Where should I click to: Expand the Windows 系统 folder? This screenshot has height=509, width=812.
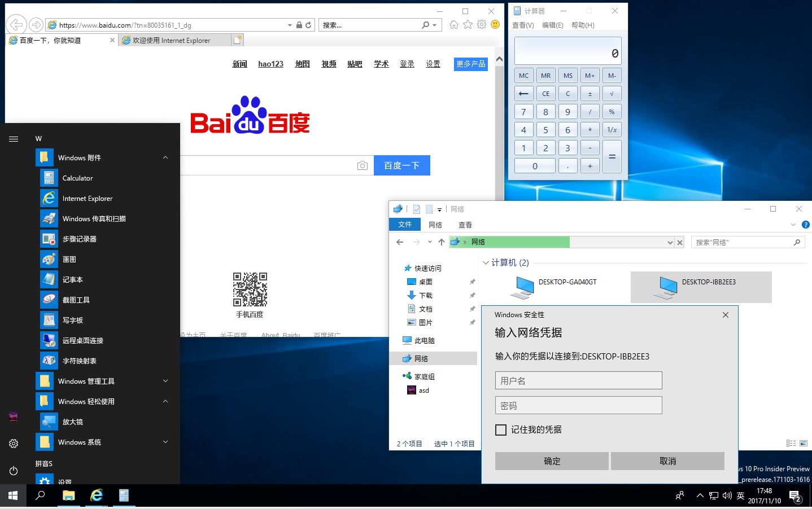click(165, 442)
